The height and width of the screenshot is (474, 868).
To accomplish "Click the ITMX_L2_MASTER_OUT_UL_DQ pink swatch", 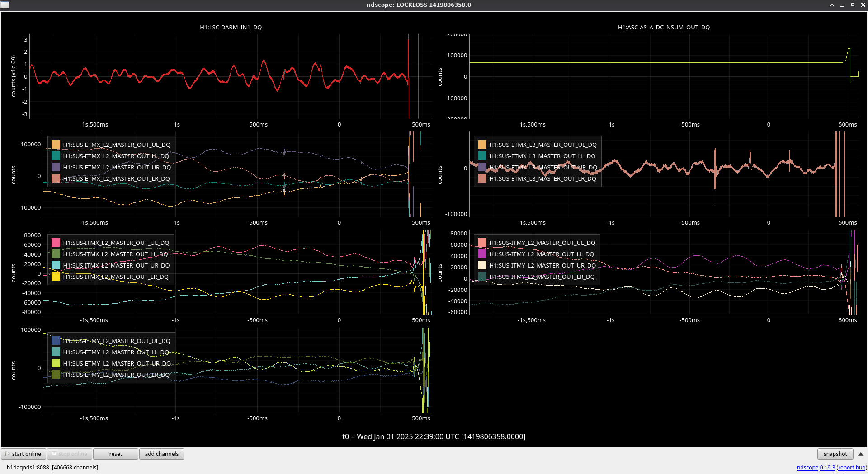I will tap(56, 243).
